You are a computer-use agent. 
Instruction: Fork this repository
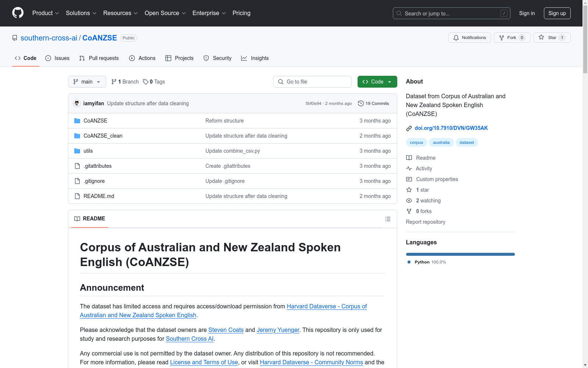[x=512, y=38]
